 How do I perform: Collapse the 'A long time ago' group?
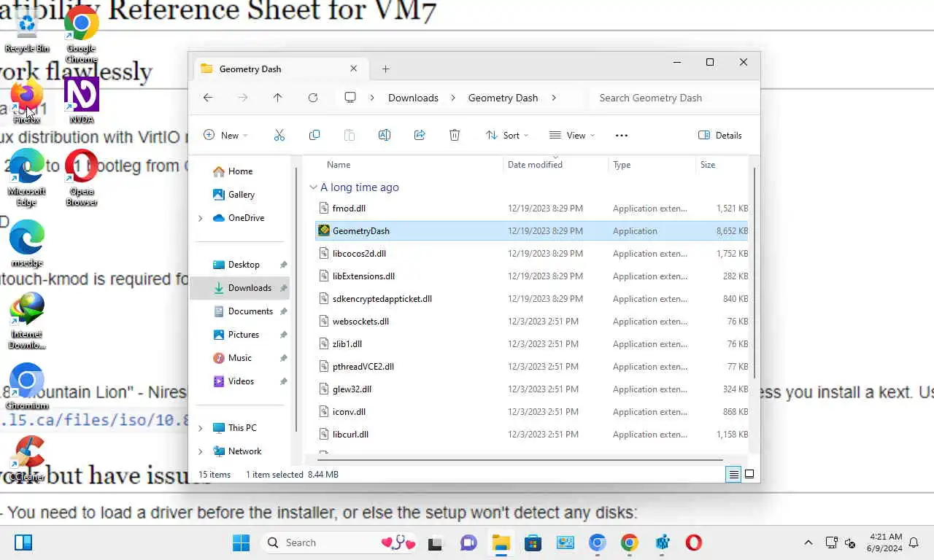tap(313, 187)
